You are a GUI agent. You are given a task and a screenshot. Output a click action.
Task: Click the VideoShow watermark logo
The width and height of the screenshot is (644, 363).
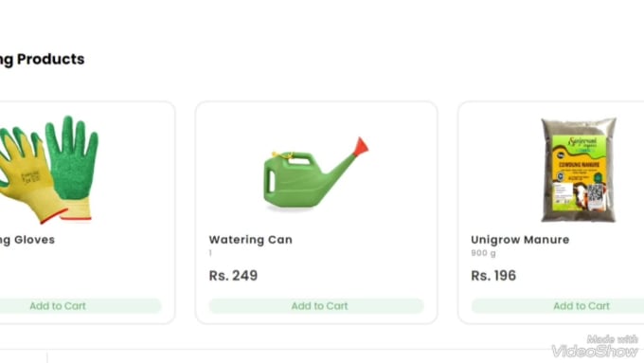point(595,347)
